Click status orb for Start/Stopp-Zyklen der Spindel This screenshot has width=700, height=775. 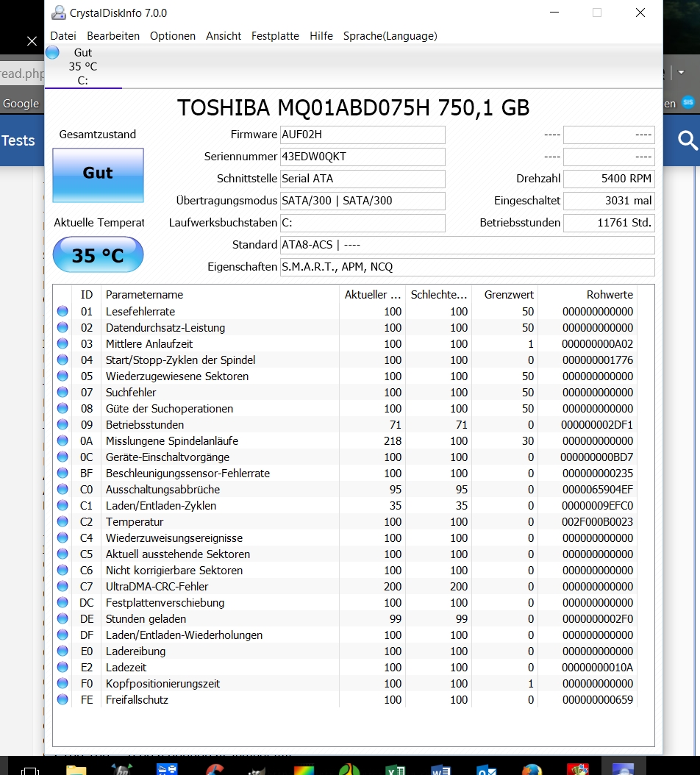tap(63, 360)
